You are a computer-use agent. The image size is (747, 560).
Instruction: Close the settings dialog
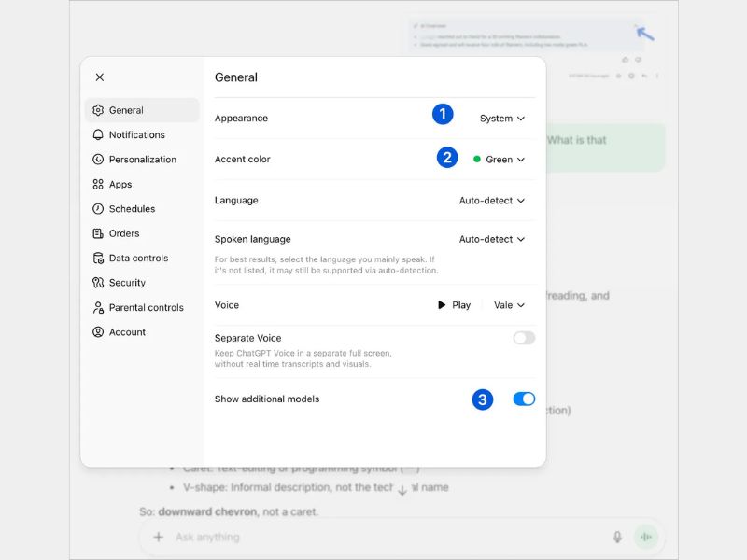coord(100,77)
